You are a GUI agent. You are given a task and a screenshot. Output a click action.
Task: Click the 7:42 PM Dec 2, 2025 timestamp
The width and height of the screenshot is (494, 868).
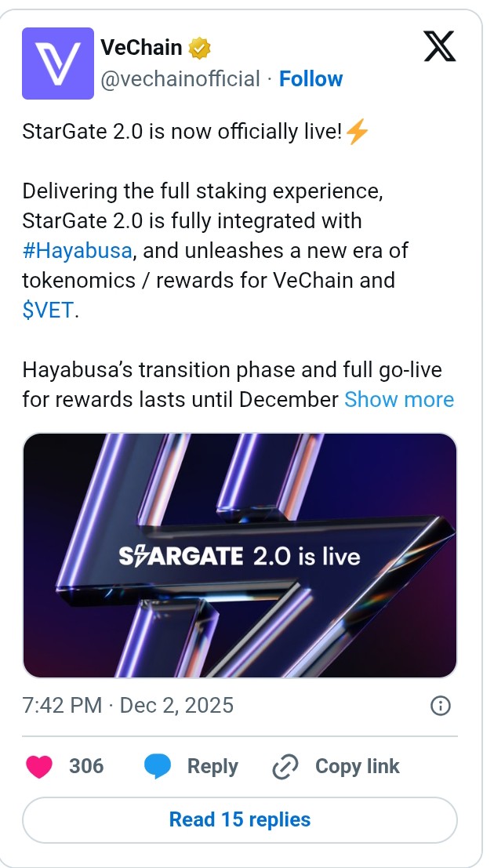tap(128, 705)
